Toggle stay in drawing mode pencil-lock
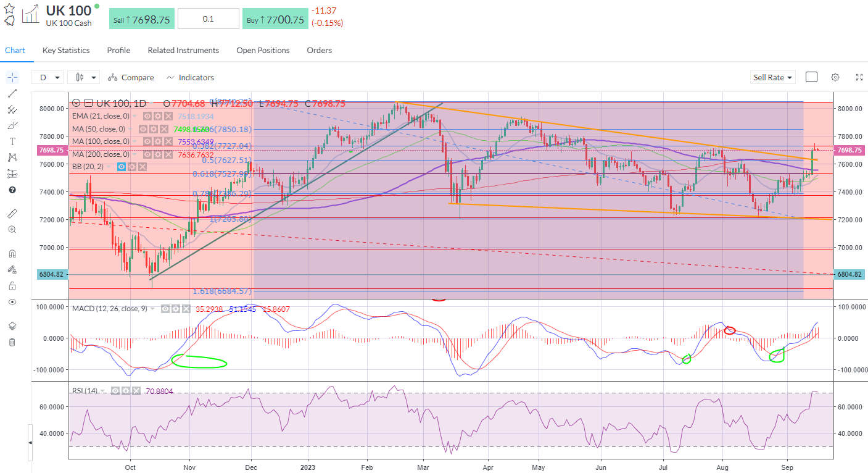Viewport: 868px width, 473px height. click(12, 269)
